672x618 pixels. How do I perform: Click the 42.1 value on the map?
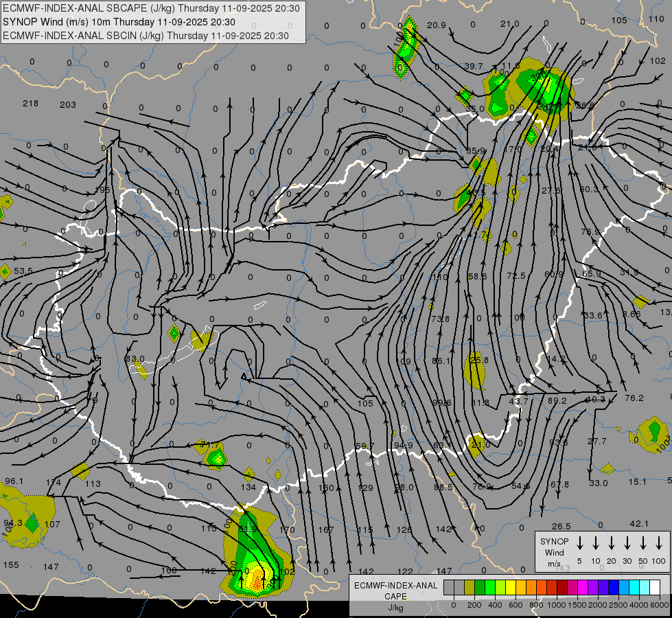(x=639, y=524)
